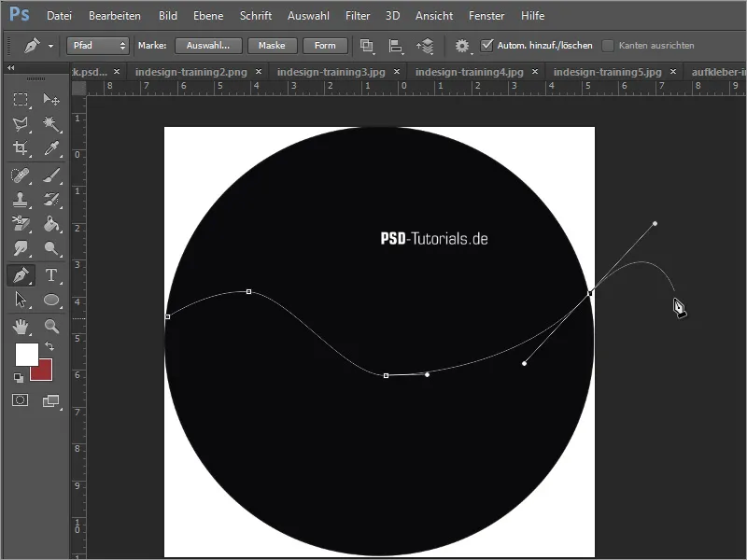Open the pen tool preset picker arrow
747x560 pixels.
(50, 46)
